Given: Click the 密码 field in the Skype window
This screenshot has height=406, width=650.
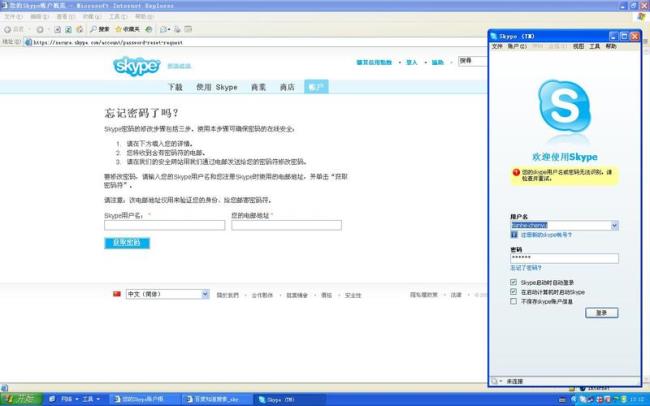Looking at the screenshot, I should pos(564,258).
